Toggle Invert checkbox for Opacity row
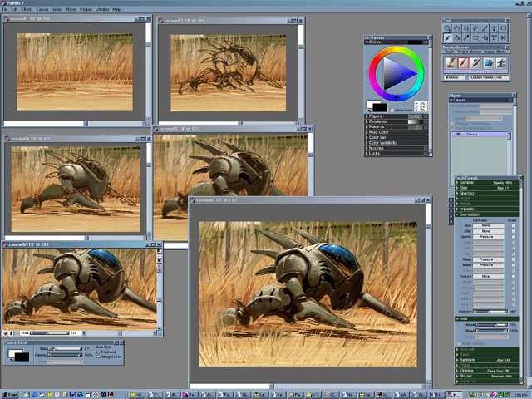Image resolution: width=532 pixels, height=399 pixels. point(513,236)
